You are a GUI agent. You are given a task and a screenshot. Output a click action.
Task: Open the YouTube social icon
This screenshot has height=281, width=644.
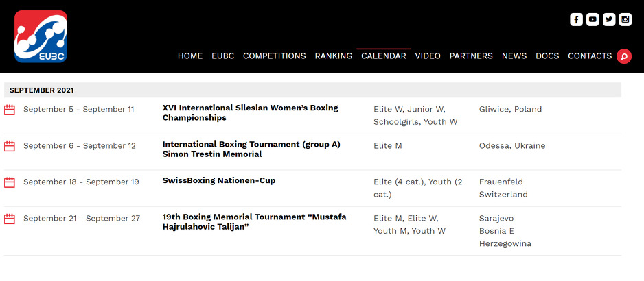593,19
